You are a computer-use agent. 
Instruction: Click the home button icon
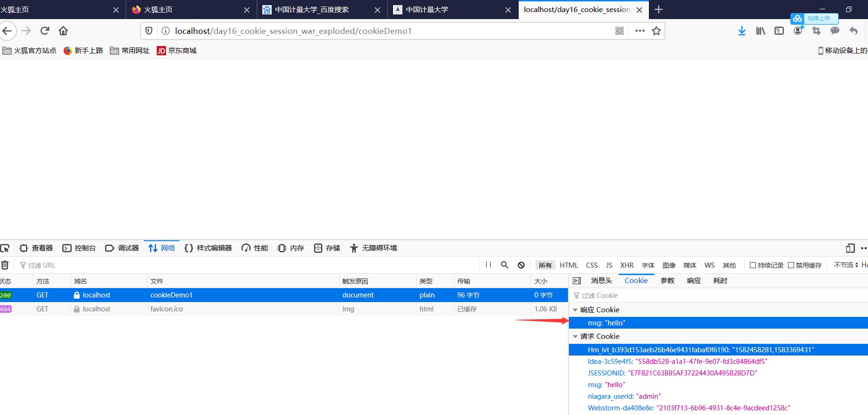click(x=63, y=31)
